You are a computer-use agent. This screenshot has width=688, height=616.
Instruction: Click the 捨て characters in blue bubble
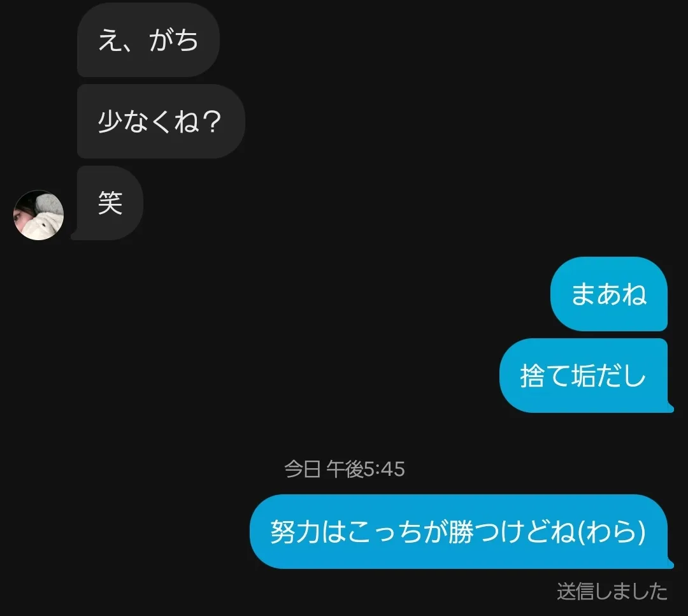[545, 376]
